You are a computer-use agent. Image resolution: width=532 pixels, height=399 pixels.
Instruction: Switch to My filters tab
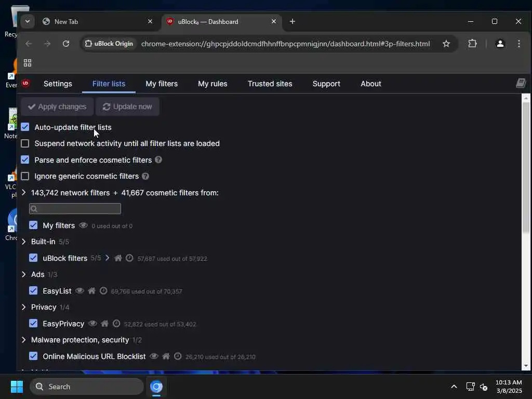point(162,84)
